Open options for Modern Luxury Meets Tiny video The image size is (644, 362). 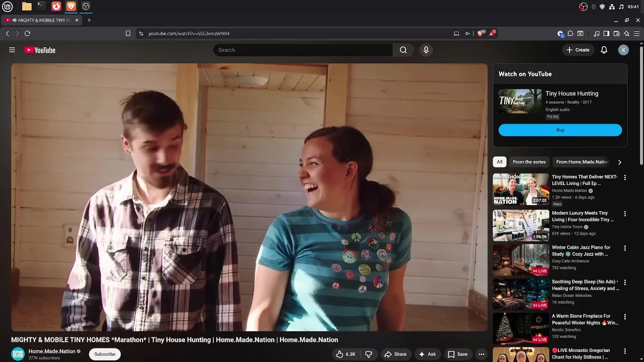[x=625, y=214]
